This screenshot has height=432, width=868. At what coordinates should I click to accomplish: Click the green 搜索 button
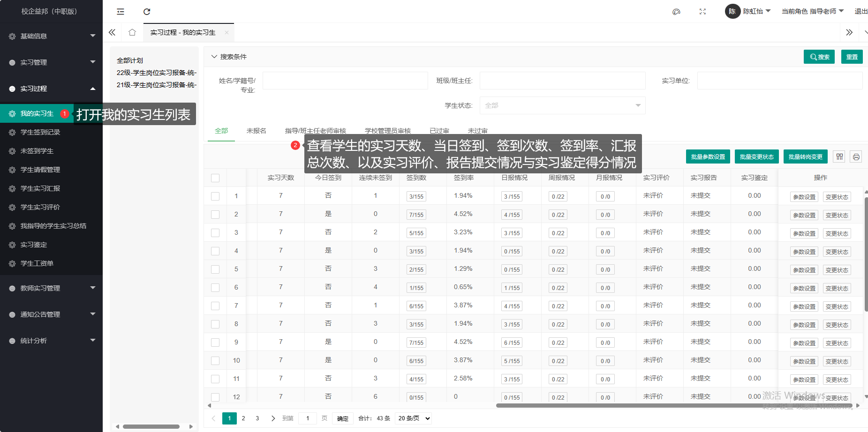coord(819,57)
